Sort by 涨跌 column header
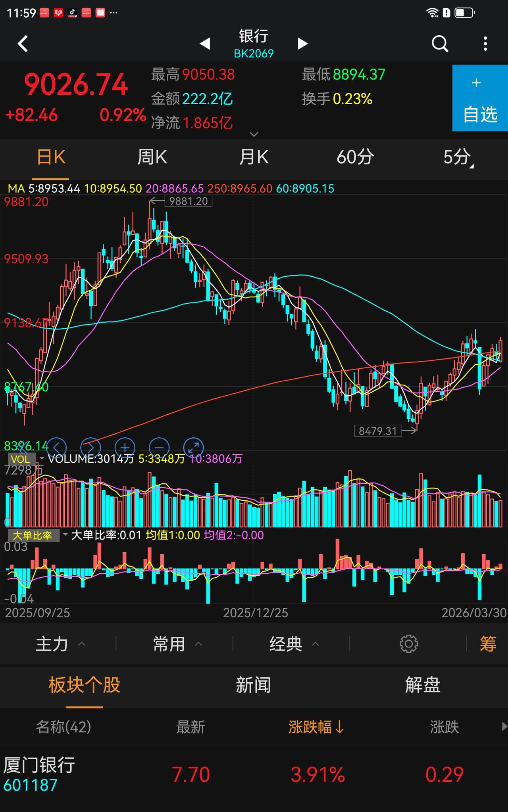 tap(444, 727)
